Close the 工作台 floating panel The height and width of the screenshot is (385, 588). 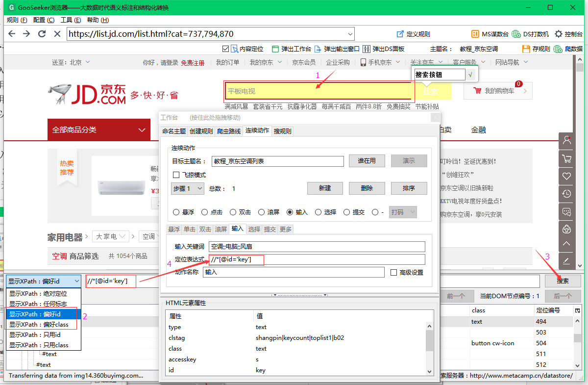[x=434, y=118]
